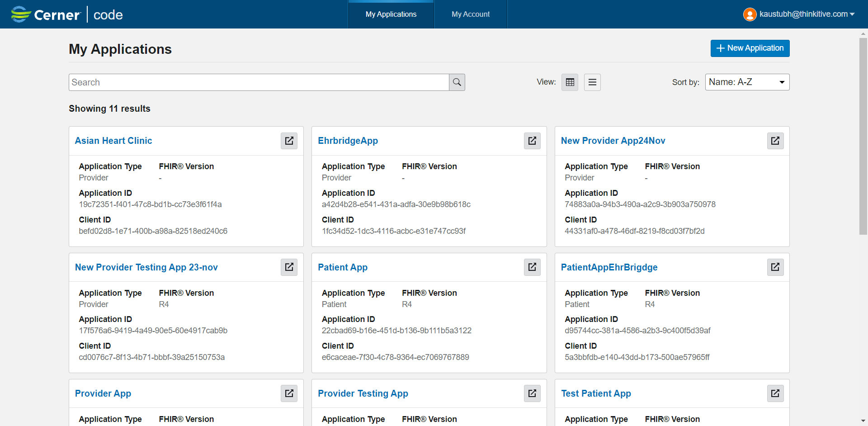The width and height of the screenshot is (868, 426).
Task: Click the scrollbar down arrow
Action: (863, 421)
